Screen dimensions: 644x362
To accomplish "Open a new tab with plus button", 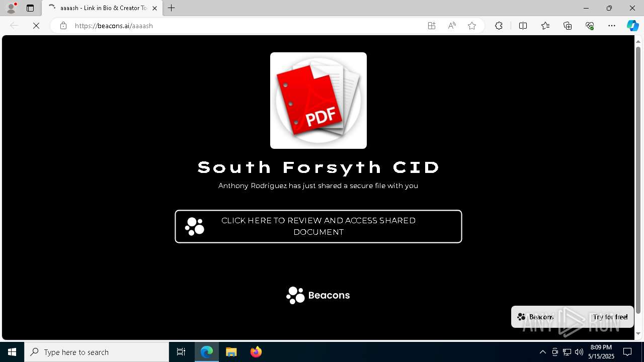I will 172,8.
